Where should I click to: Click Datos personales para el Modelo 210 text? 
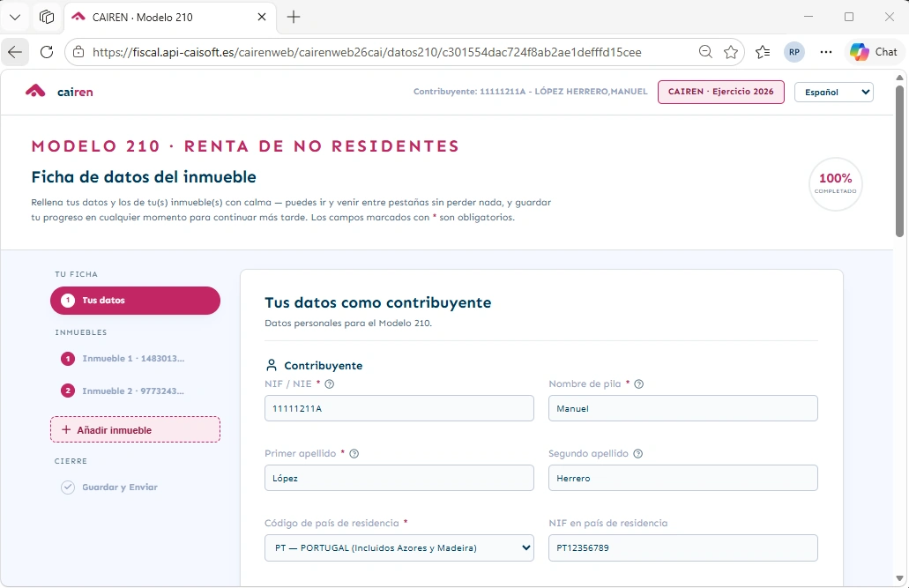[x=348, y=323]
